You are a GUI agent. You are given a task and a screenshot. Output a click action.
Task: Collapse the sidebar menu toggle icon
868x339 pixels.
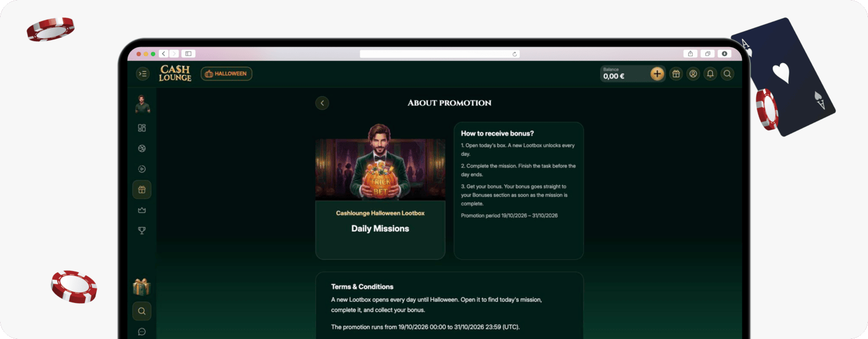point(142,74)
